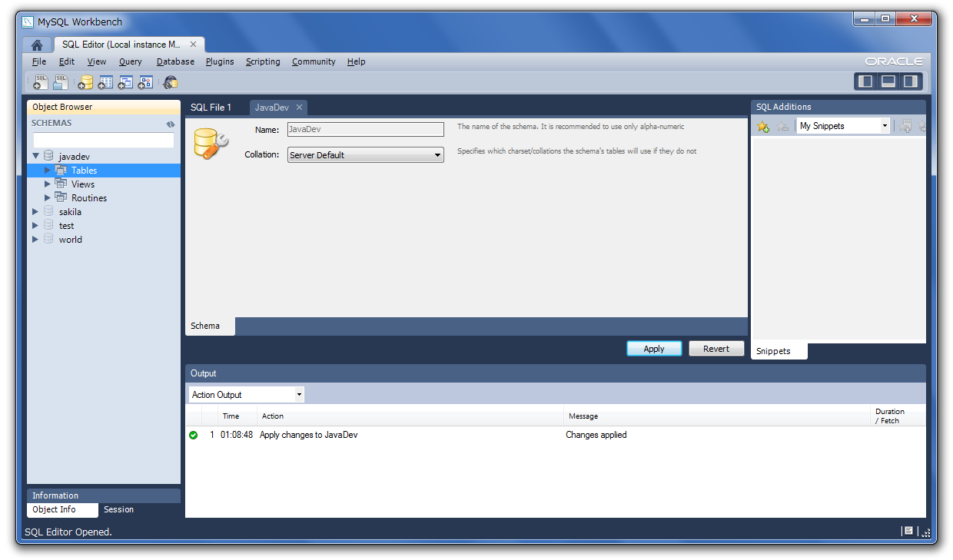
Task: Expand the Routines node under javadev
Action: pos(48,197)
